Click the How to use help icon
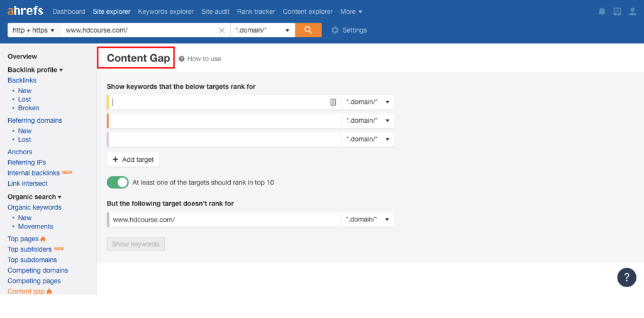 pyautogui.click(x=182, y=59)
